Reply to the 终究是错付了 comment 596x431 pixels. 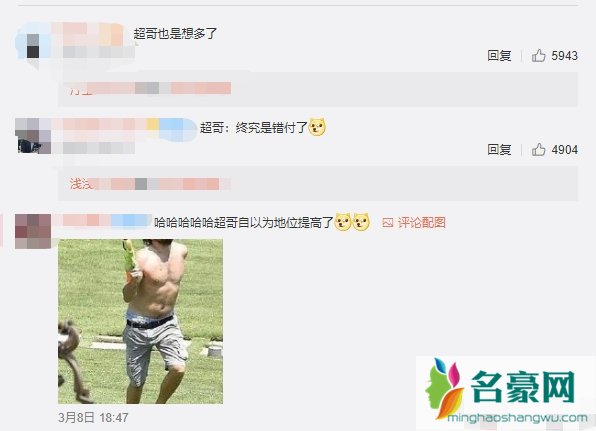point(499,150)
